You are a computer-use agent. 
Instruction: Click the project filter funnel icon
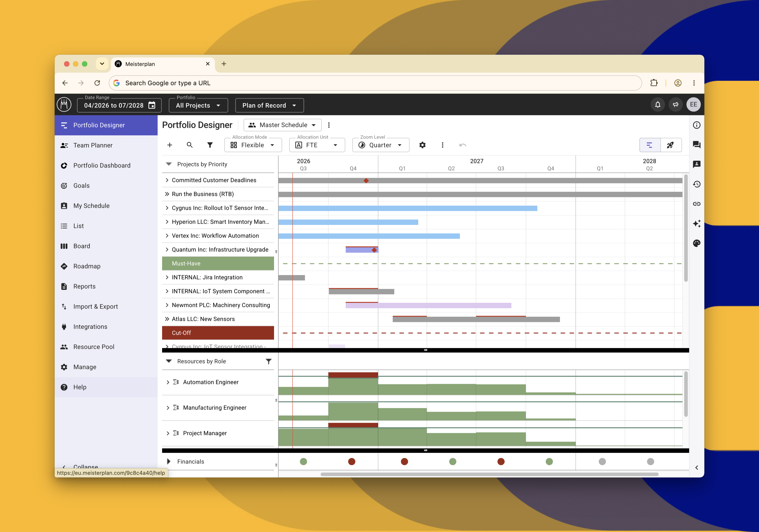(210, 145)
